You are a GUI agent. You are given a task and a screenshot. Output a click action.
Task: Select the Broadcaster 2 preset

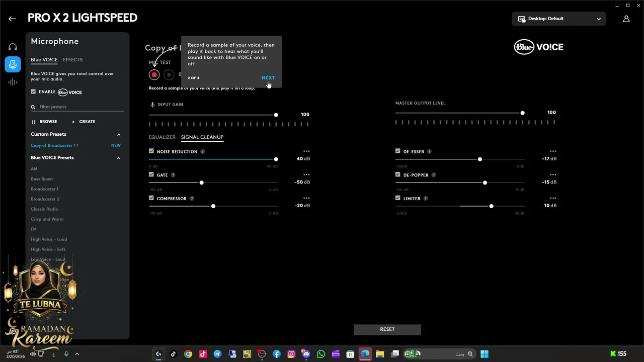[45, 199]
